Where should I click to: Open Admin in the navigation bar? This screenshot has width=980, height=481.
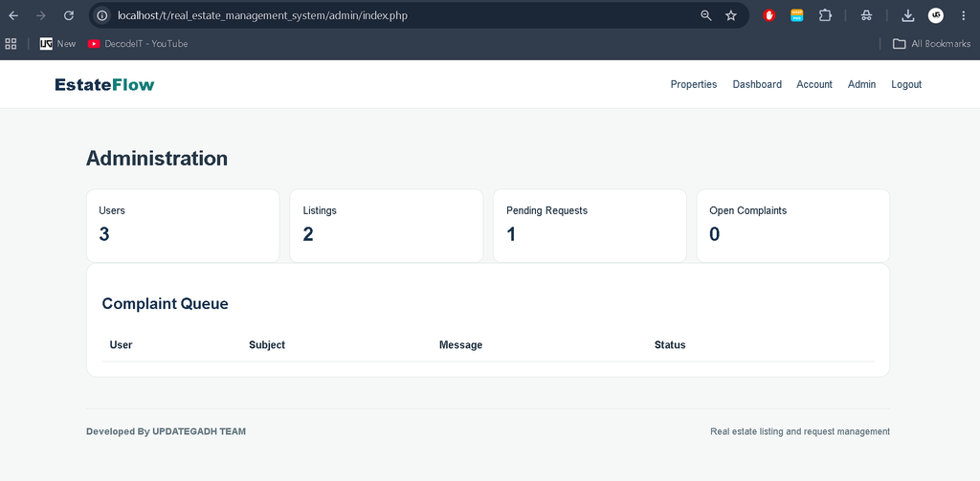click(862, 84)
